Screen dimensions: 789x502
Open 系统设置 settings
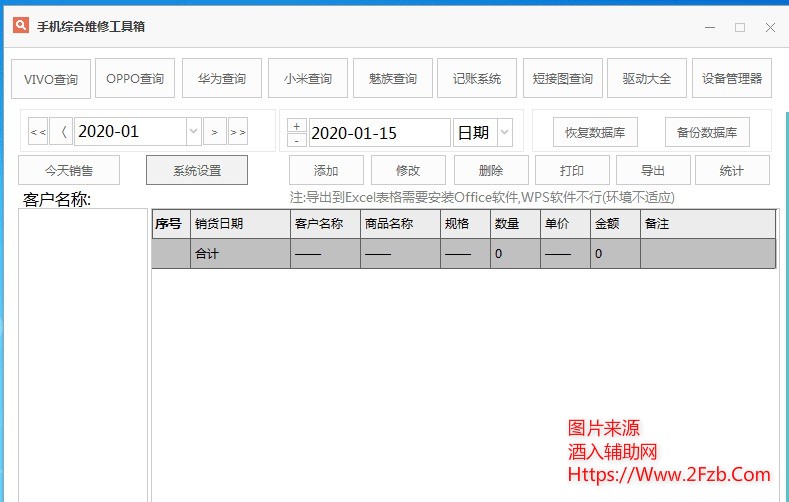point(197,170)
